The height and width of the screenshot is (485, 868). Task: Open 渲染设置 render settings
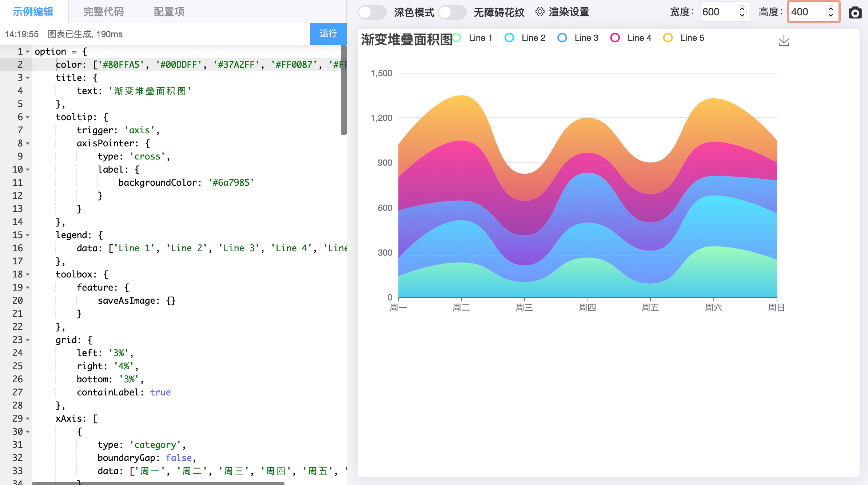pos(569,12)
